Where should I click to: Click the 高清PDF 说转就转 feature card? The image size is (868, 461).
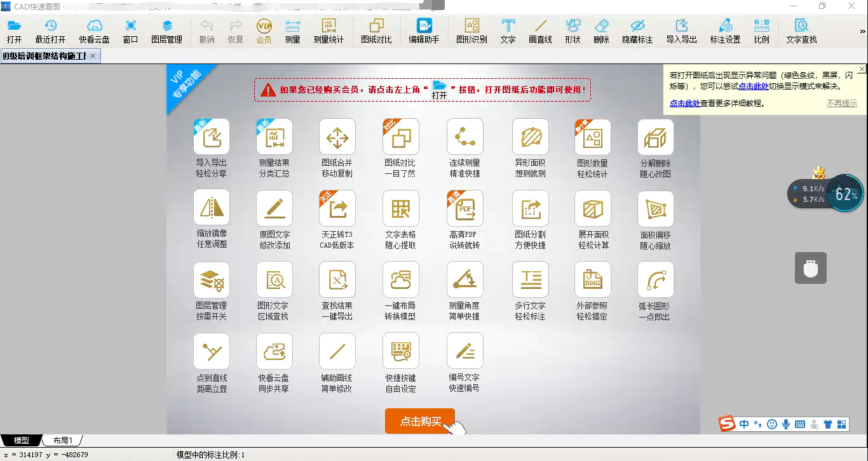pos(465,220)
